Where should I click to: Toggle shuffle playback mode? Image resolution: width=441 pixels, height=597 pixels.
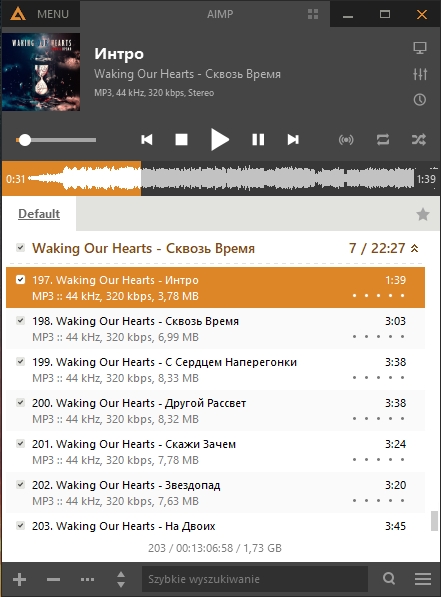(x=419, y=140)
